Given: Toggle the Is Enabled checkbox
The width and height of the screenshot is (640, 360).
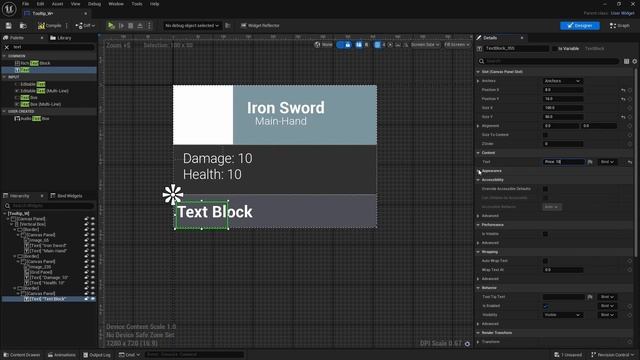Looking at the screenshot, I should pyautogui.click(x=546, y=306).
